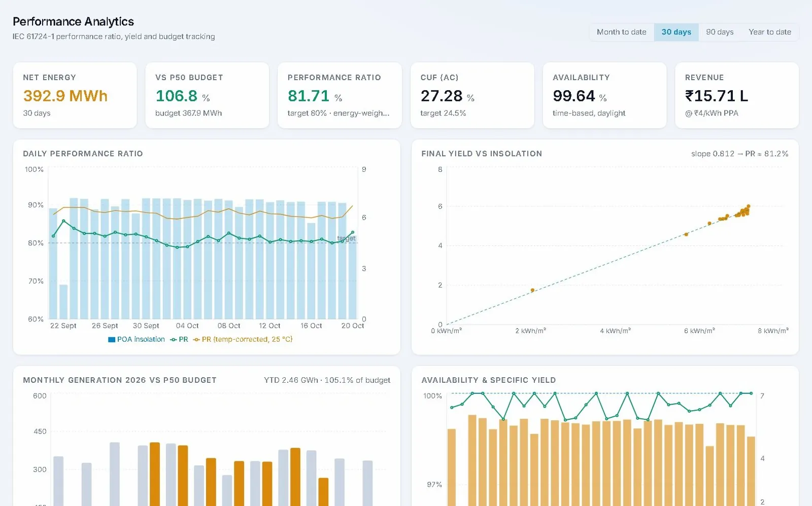Click the '08 Oct' x-axis label
812x506 pixels.
[229, 326]
